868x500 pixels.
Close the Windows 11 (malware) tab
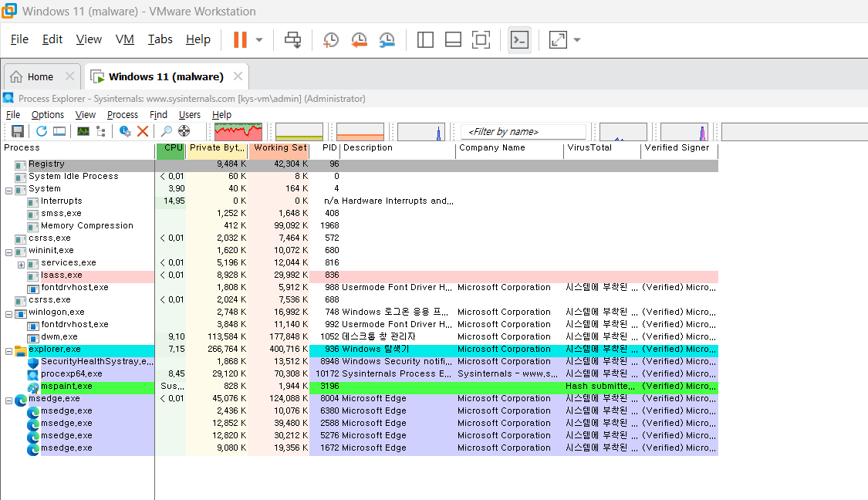click(238, 76)
